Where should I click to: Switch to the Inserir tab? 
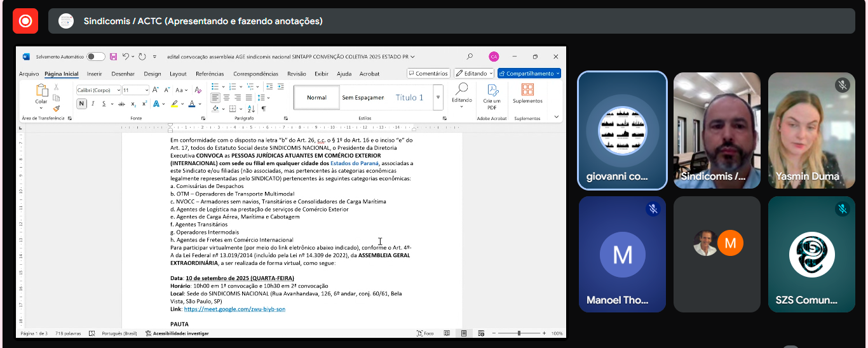pos(95,74)
